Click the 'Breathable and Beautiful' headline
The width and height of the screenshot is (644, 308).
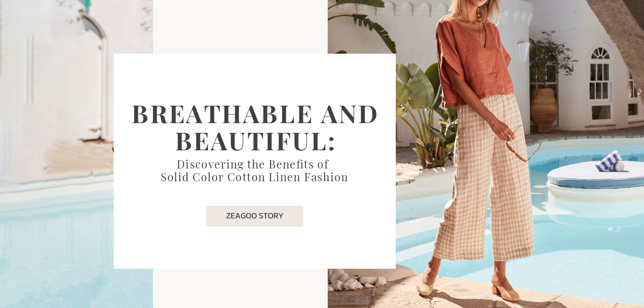[255, 128]
